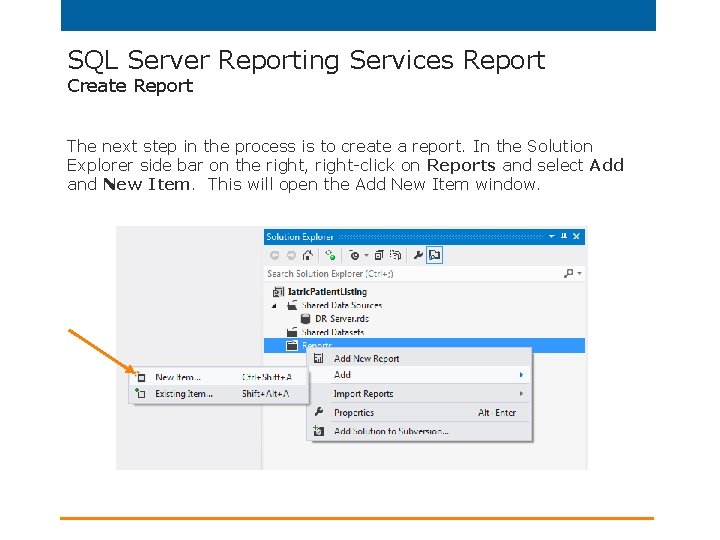Click the green-dot pending changes filter icon

tap(330, 255)
